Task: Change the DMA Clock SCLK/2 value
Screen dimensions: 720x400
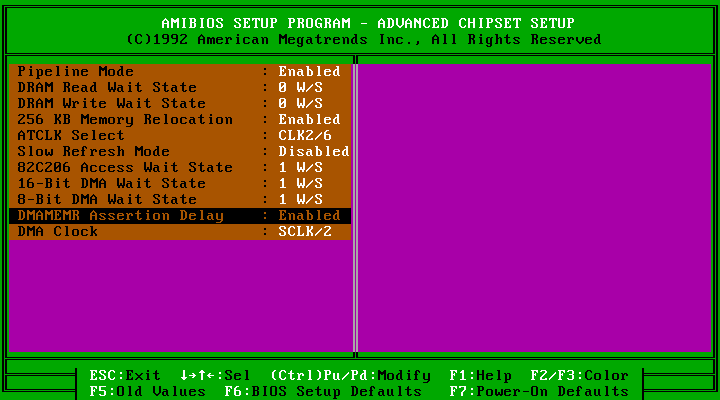Action: pos(305,232)
